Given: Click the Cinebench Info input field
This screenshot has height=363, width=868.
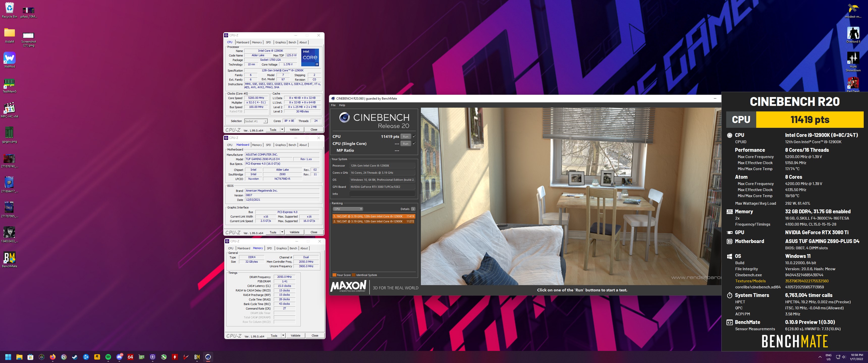Looking at the screenshot, I should click(382, 194).
